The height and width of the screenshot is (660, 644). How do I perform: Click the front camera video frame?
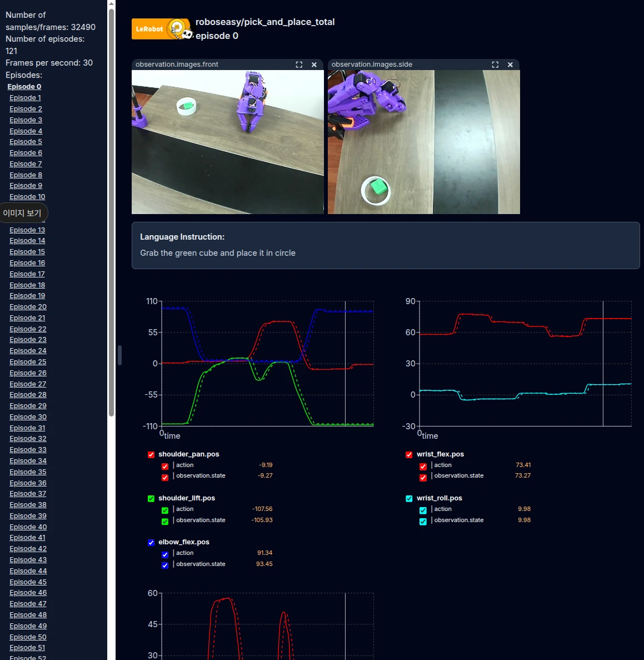[228, 142]
